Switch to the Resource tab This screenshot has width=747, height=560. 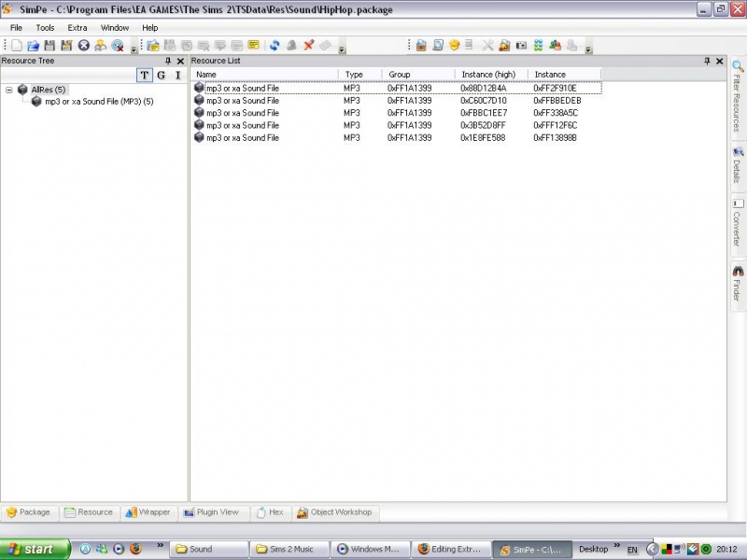click(89, 512)
